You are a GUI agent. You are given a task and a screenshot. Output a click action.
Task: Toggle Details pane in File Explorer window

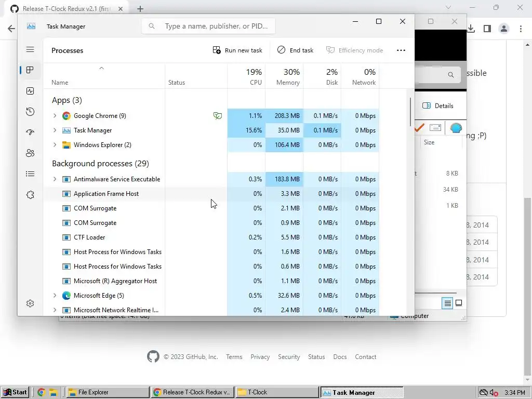437,106
